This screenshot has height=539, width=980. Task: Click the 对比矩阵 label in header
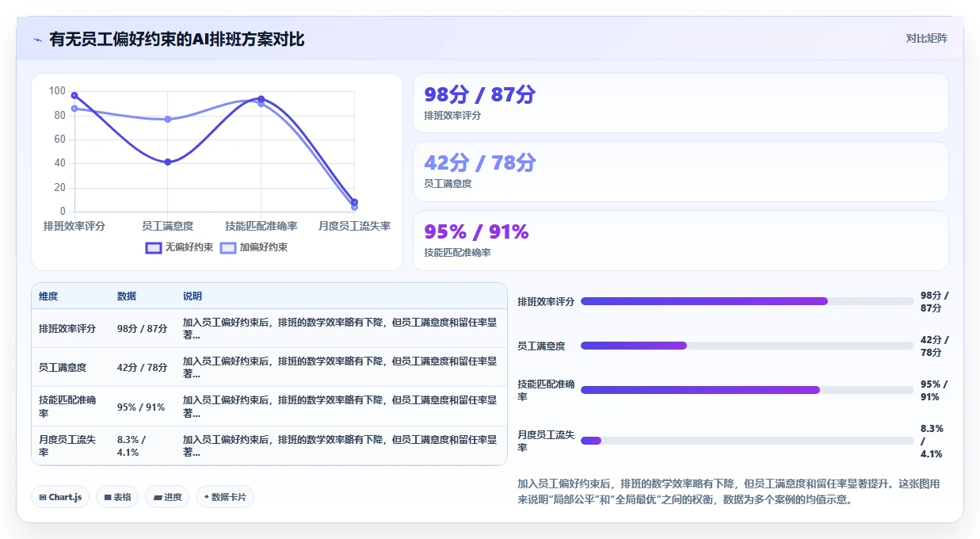[x=926, y=38]
